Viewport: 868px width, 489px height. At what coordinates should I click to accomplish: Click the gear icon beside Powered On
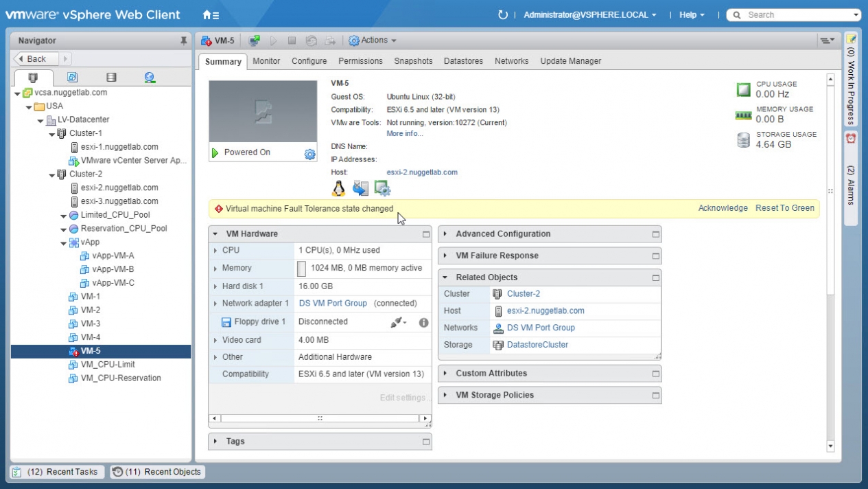click(309, 154)
